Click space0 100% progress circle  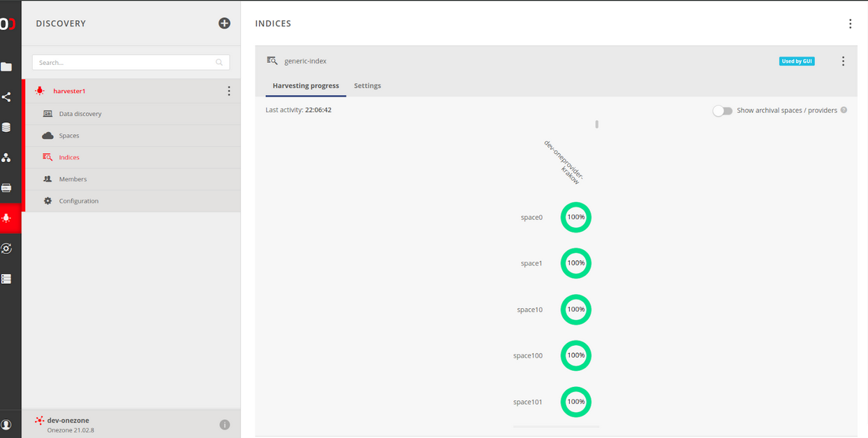(x=575, y=217)
